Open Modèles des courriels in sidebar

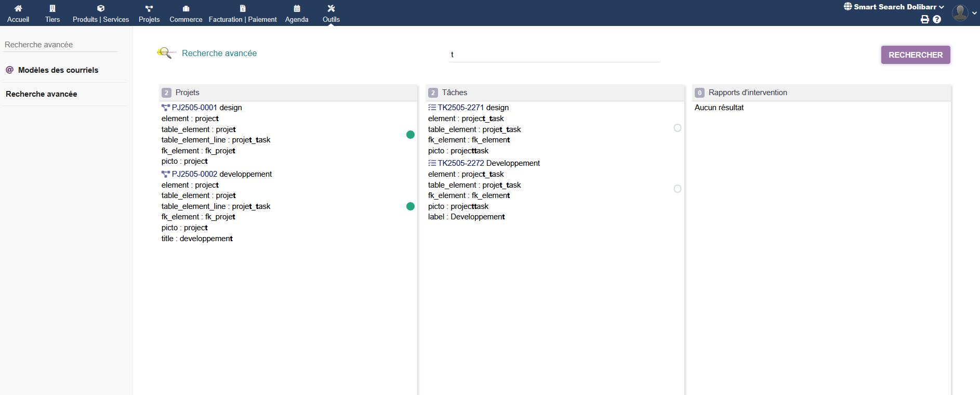coord(58,70)
